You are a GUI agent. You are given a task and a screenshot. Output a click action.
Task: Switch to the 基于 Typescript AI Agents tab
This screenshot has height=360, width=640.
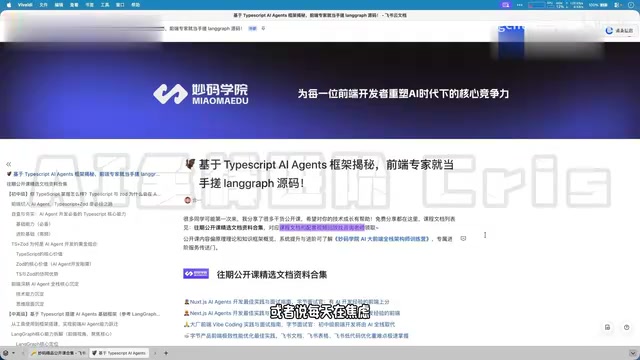119,353
